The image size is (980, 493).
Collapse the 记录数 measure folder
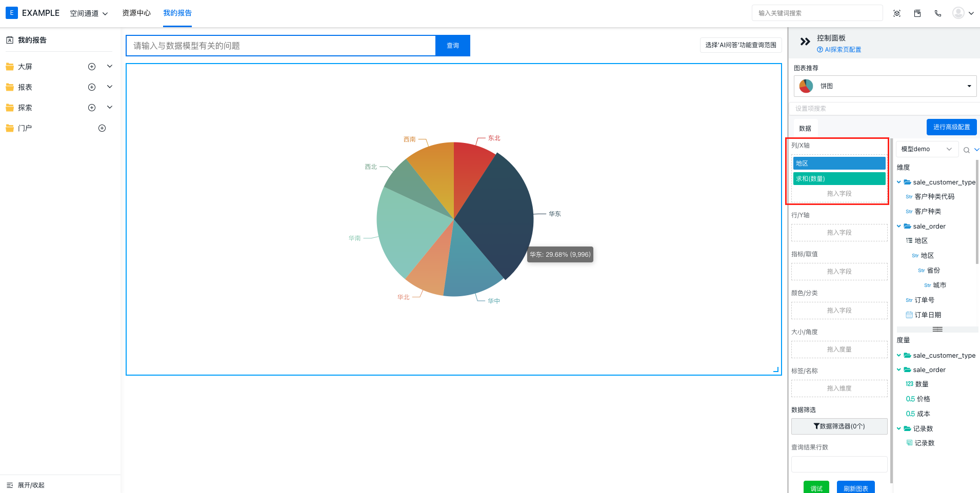point(899,428)
